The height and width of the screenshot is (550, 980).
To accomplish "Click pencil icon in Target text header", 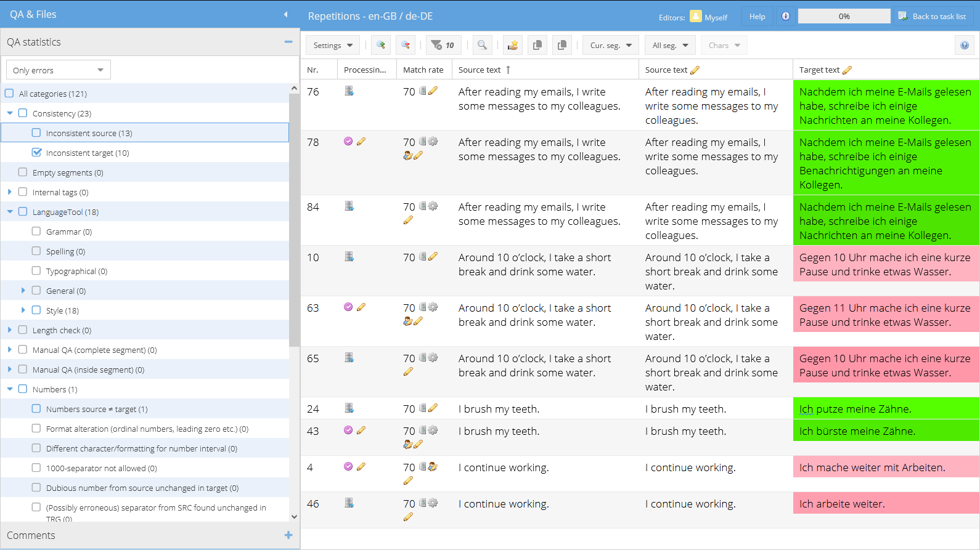I will pyautogui.click(x=847, y=70).
